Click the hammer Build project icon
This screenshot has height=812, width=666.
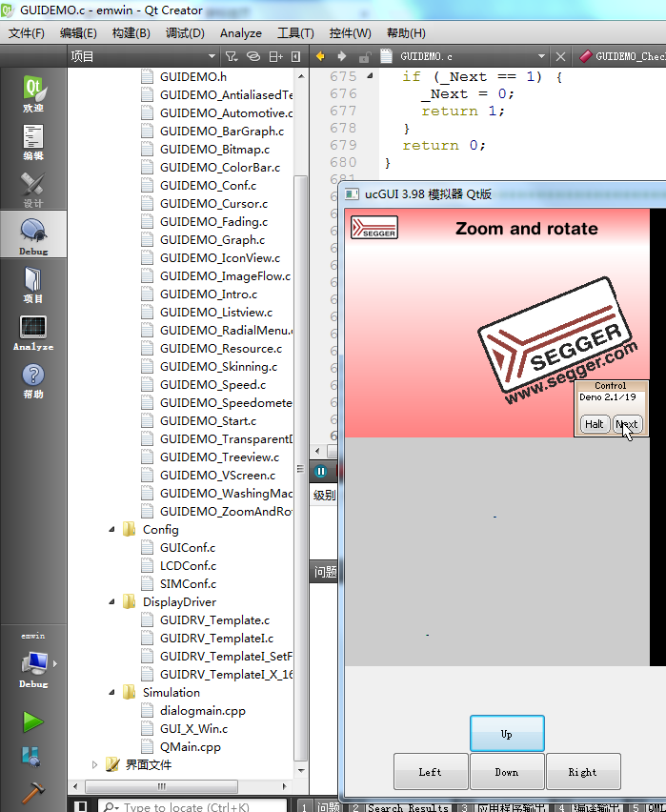(x=33, y=793)
